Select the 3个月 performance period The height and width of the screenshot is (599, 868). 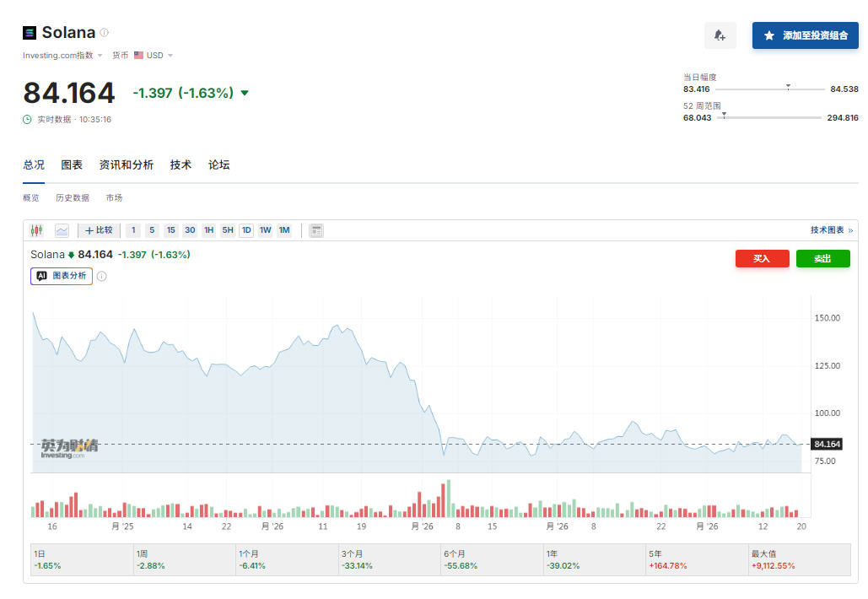click(x=389, y=559)
